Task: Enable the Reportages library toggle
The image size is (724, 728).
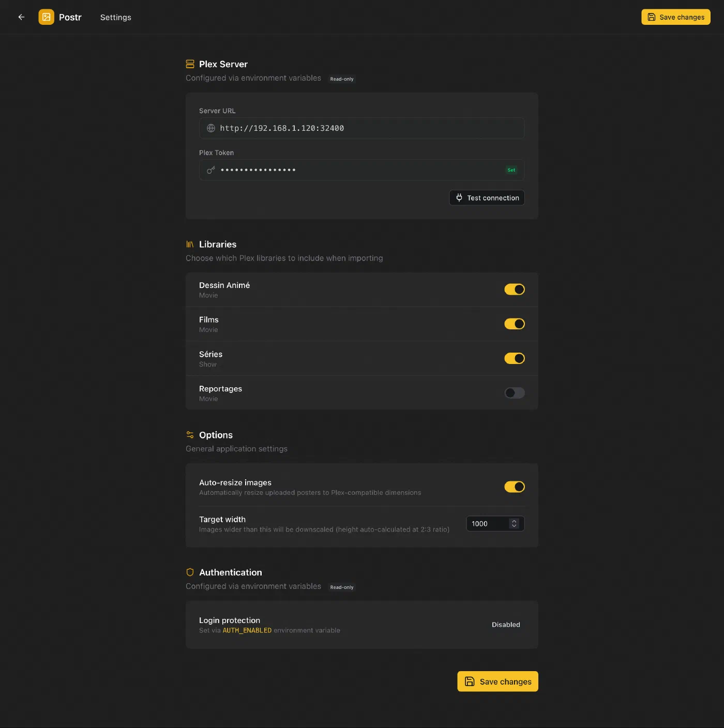Action: (515, 393)
